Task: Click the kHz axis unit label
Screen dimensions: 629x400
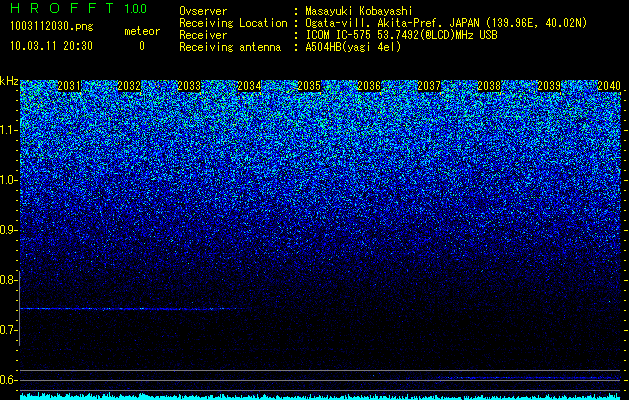Action: [x=9, y=81]
